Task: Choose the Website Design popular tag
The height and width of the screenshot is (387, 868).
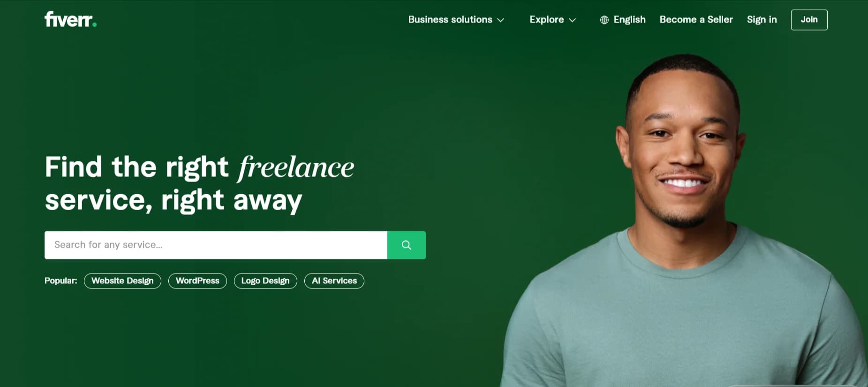Action: tap(122, 281)
